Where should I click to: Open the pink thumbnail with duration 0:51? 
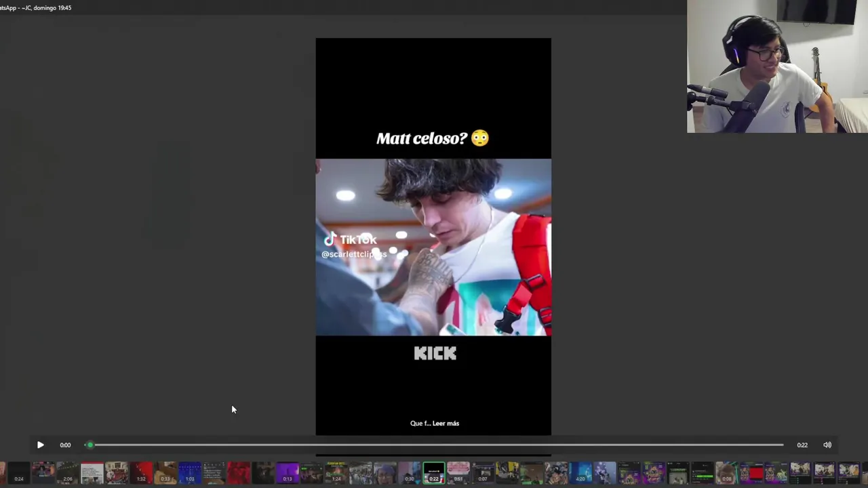[x=458, y=472]
